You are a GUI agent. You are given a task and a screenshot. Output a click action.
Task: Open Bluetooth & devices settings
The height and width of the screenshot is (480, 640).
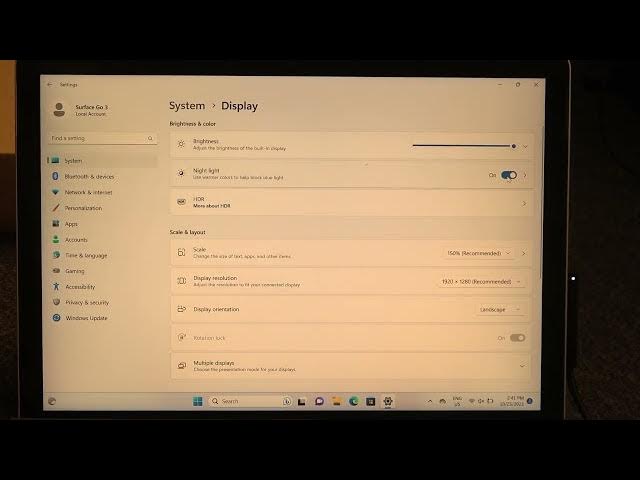pos(89,177)
